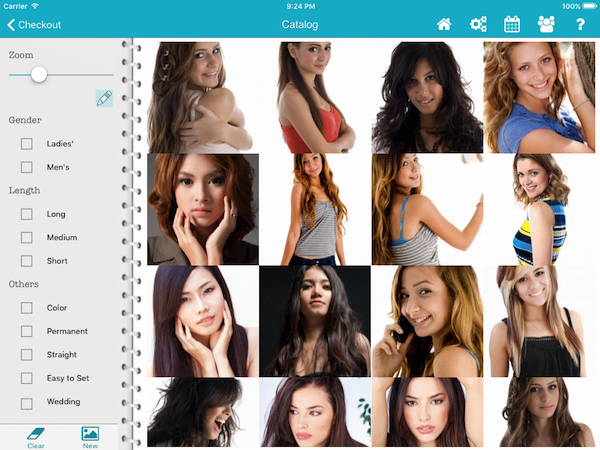Open the Home screen icon
The height and width of the screenshot is (450, 600).
[444, 25]
